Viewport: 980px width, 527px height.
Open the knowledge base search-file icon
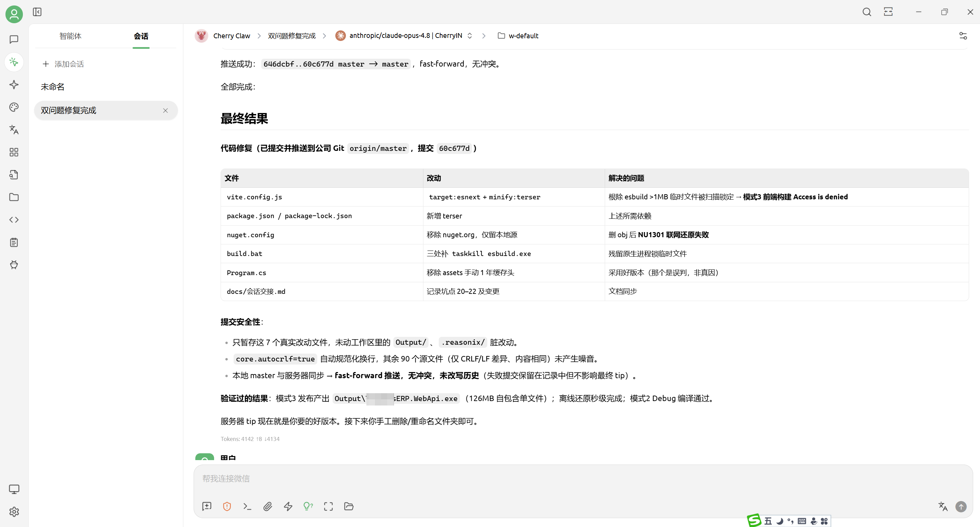coord(14,175)
